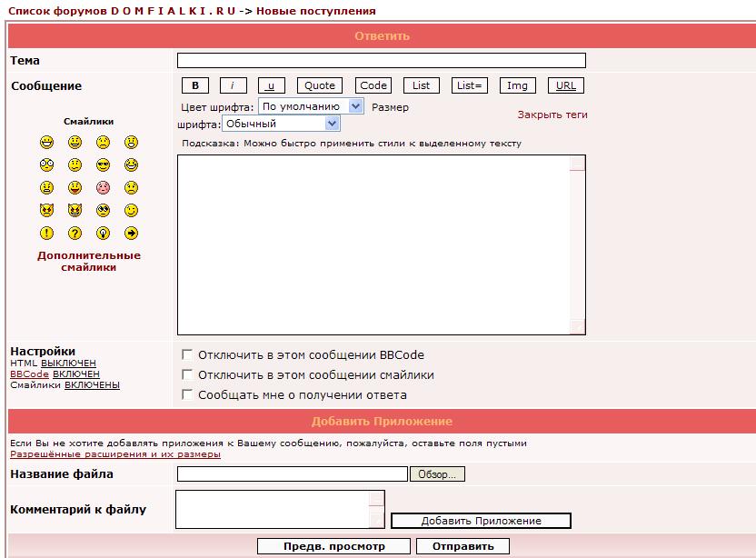Insert the lightbulb idea smiley
756x558 pixels.
coord(103,234)
